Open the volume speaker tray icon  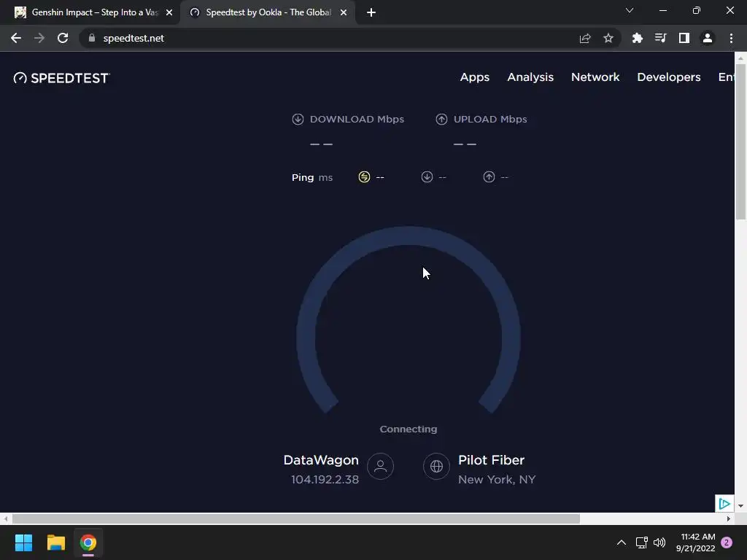[659, 542]
